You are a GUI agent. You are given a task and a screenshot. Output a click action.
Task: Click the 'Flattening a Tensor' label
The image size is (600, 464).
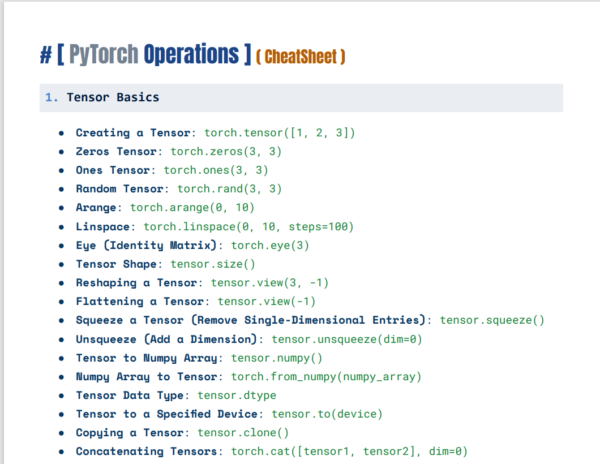140,301
